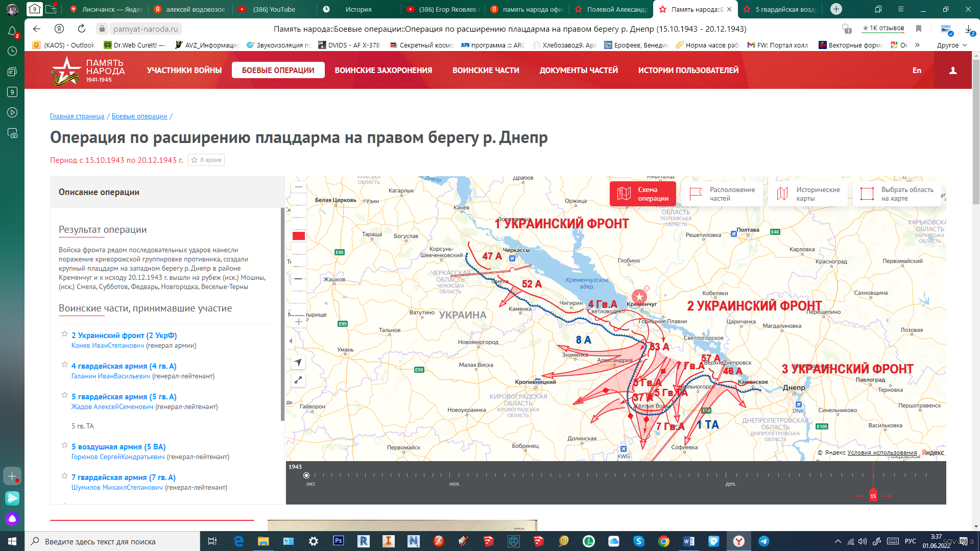The height and width of the screenshot is (551, 980).
Task: Click the red color swatch on map
Action: (x=298, y=236)
